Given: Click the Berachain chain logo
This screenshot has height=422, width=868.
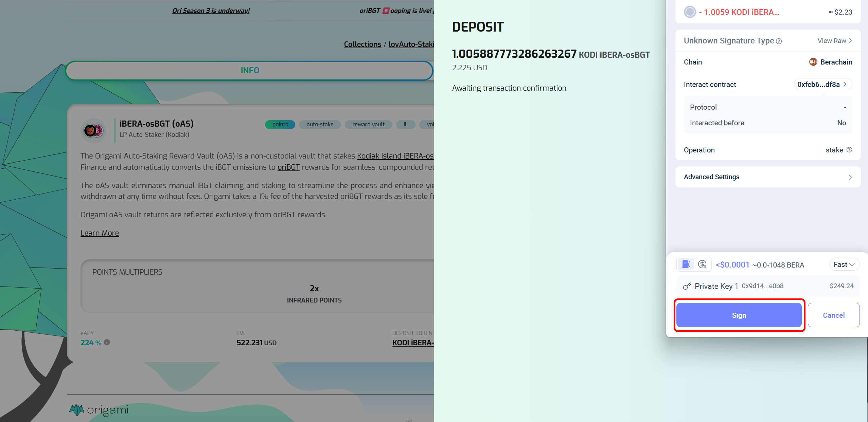Looking at the screenshot, I should tap(813, 62).
